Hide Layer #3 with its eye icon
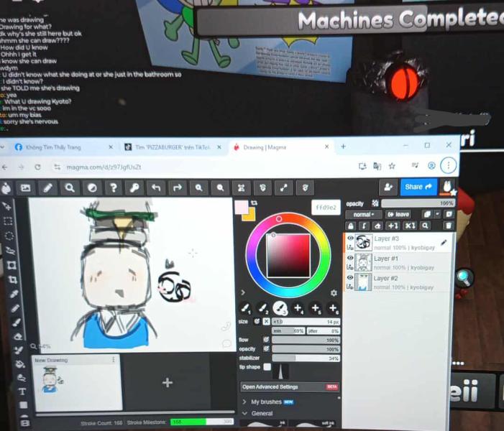This screenshot has height=431, width=504. point(350,238)
